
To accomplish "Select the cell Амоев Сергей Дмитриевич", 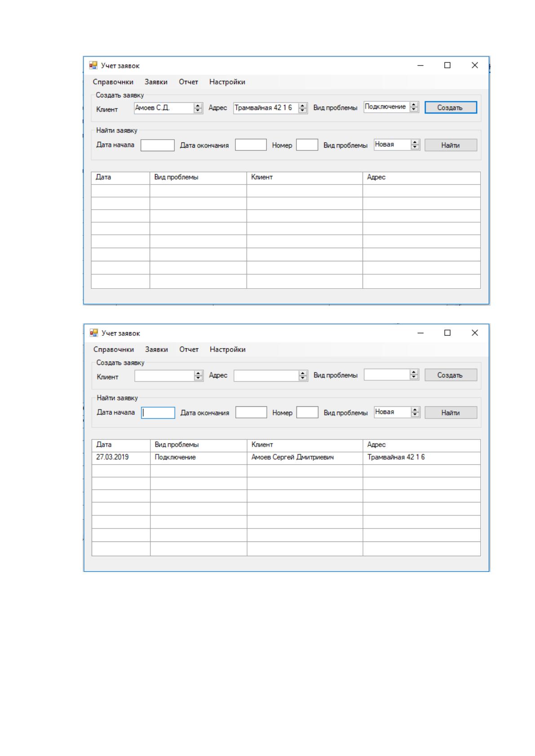I will point(305,458).
